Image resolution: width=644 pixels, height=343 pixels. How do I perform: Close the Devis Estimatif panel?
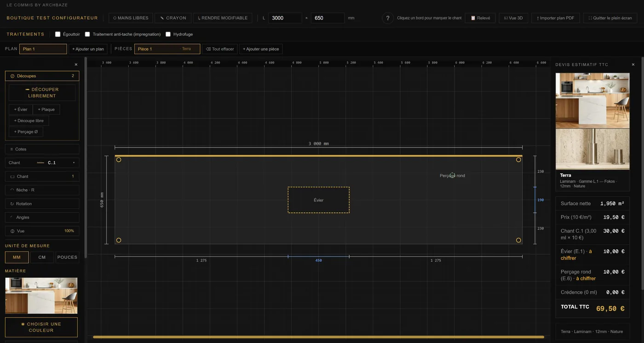tap(633, 65)
